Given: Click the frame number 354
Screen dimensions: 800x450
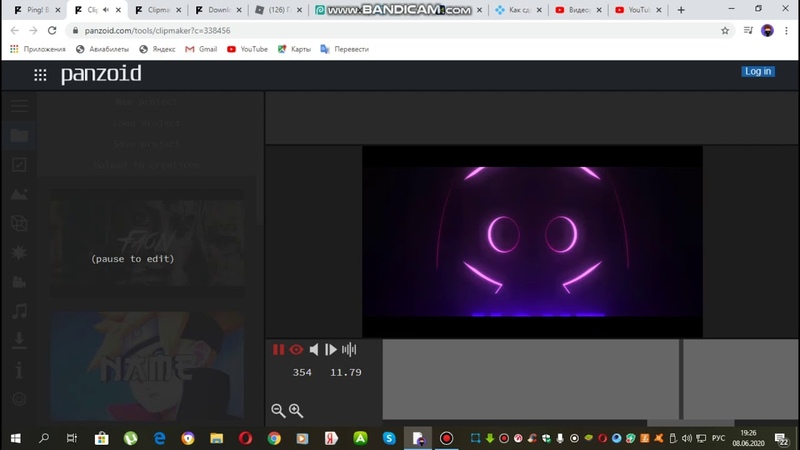Looking at the screenshot, I should (x=302, y=372).
